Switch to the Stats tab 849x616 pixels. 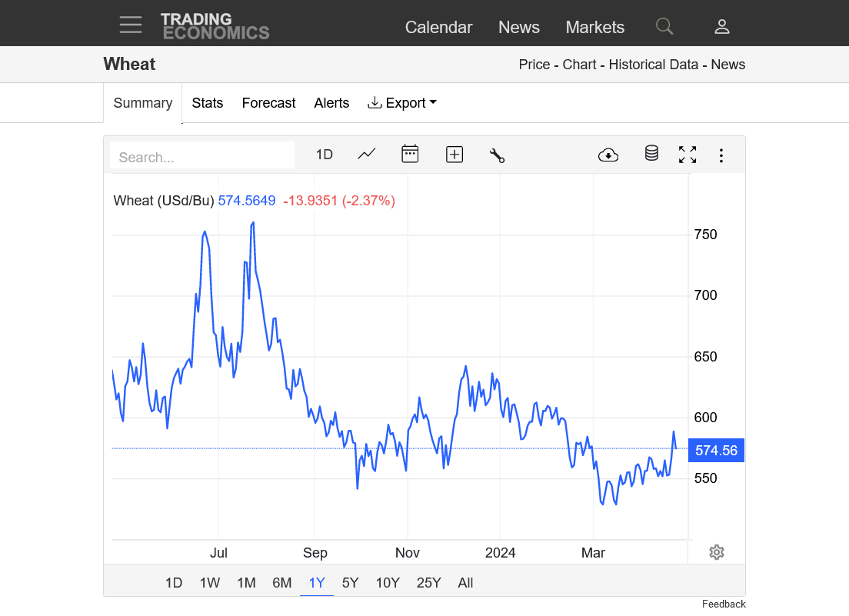[208, 103]
